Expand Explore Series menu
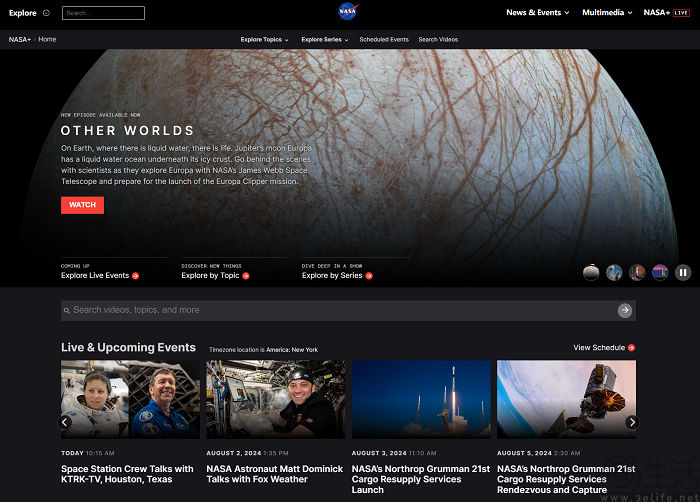Screen dimensions: 700x502 (325, 40)
